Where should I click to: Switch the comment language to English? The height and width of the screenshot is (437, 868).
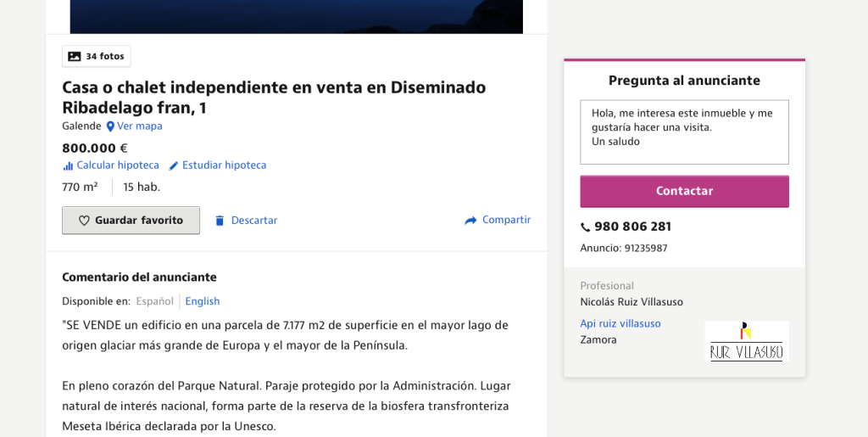pos(203,301)
